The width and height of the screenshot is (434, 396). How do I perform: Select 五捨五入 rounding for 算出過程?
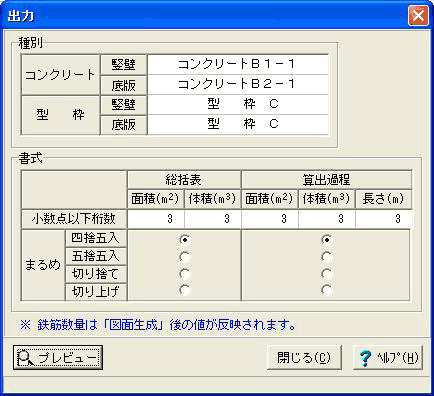click(327, 257)
